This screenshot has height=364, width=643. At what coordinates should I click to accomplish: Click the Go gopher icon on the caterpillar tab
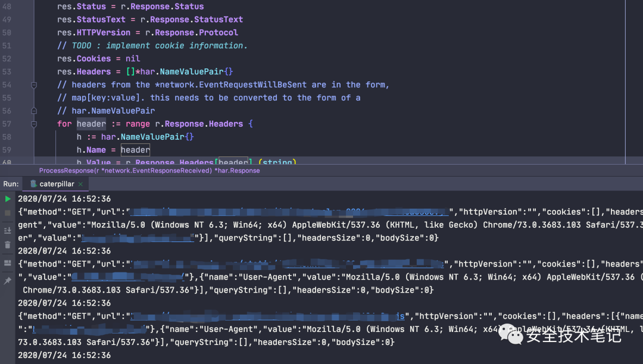(33, 184)
